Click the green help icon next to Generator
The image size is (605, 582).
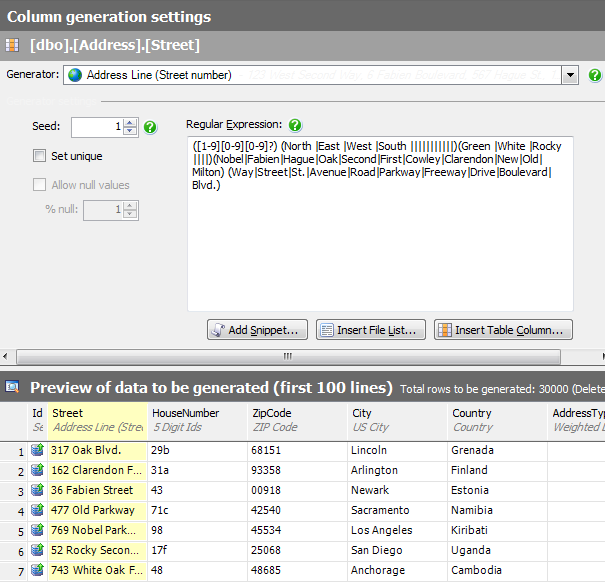pos(595,75)
